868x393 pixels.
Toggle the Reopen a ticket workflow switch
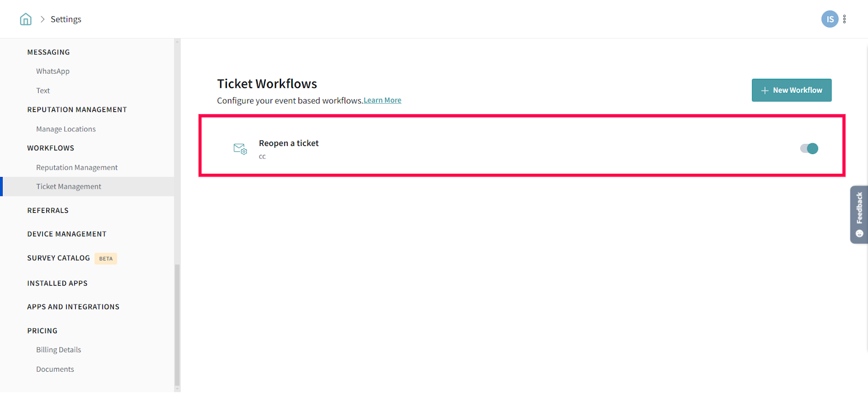pos(809,149)
